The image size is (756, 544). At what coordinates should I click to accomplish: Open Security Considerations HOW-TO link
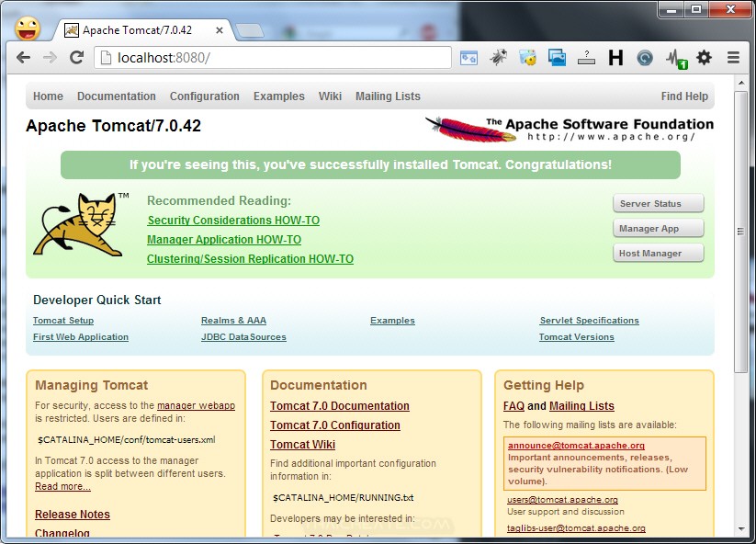click(233, 221)
